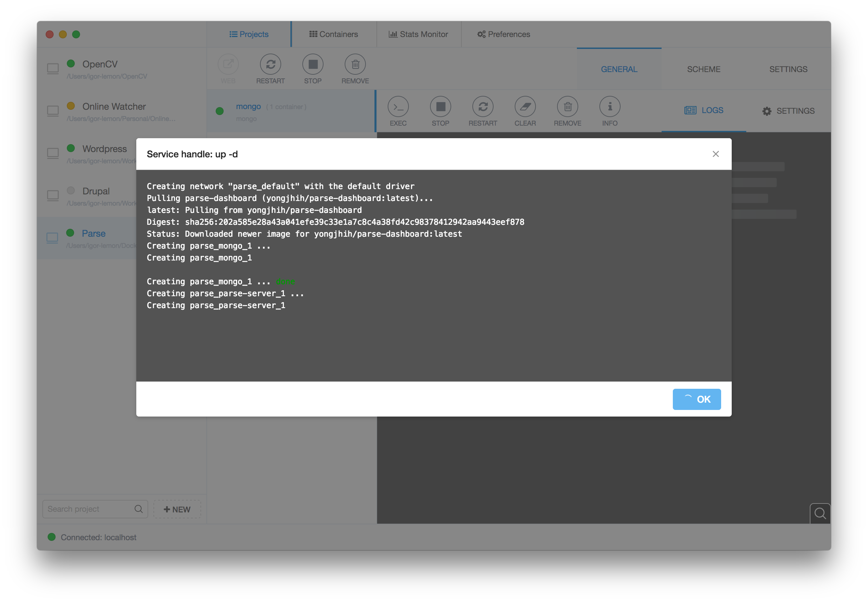Open the container EXEC terminal icon
The height and width of the screenshot is (603, 868).
(398, 106)
